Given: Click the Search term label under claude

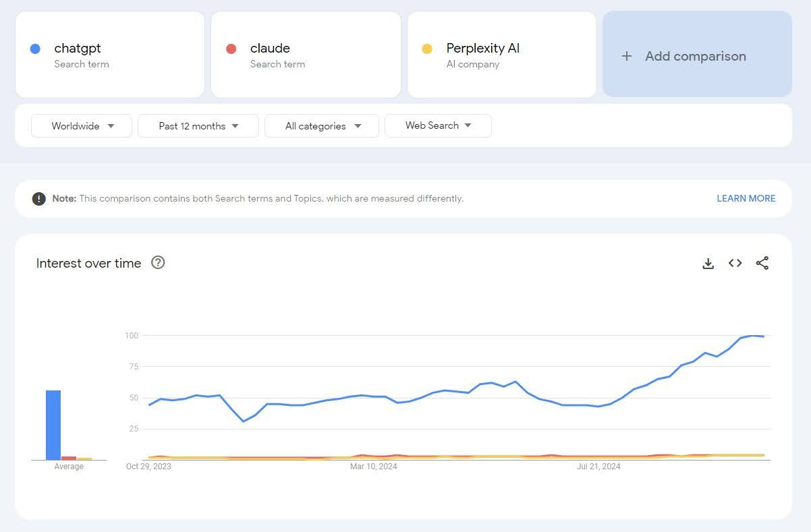Looking at the screenshot, I should [x=277, y=64].
